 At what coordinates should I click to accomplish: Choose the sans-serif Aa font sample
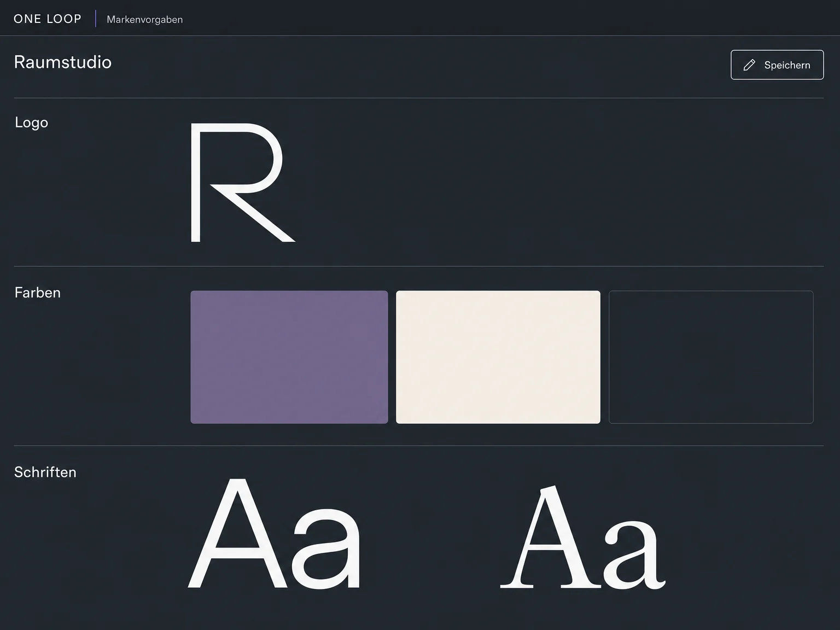(275, 533)
